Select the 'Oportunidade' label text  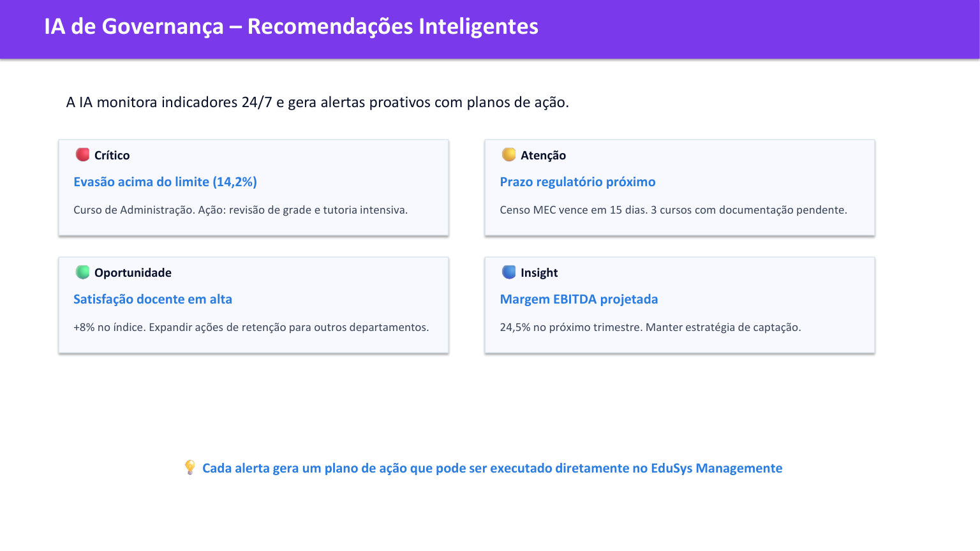point(133,272)
